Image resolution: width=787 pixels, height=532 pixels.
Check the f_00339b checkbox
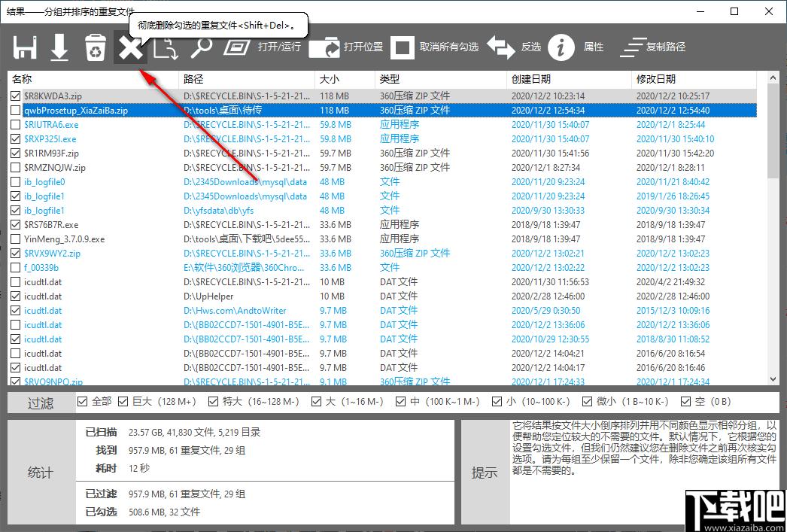point(16,268)
